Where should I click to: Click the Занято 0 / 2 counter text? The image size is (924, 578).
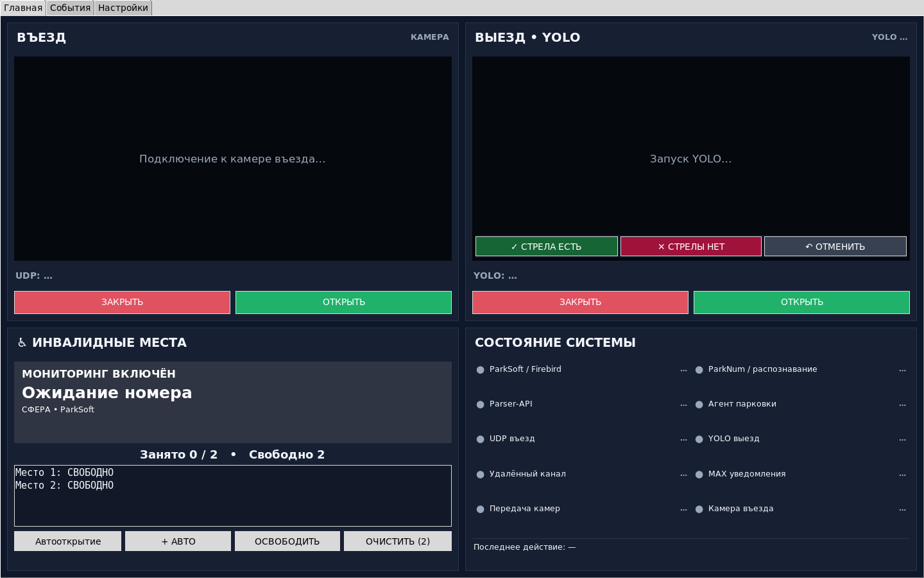click(179, 455)
